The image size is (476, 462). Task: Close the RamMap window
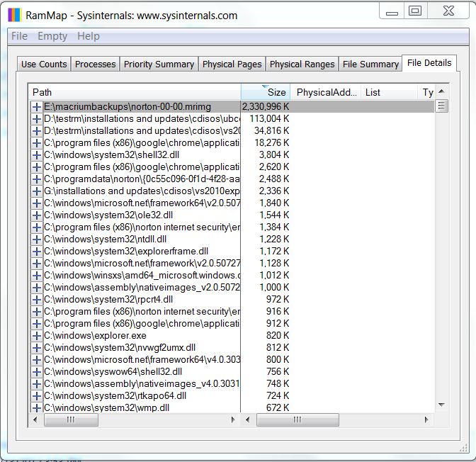[448, 11]
